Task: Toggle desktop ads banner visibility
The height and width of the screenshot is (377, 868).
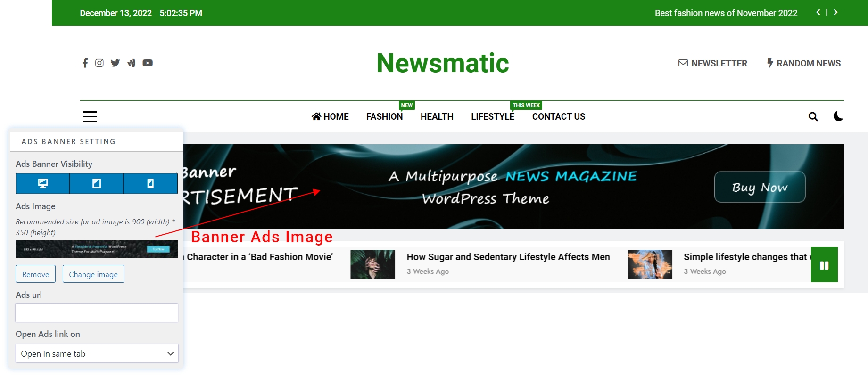Action: click(43, 184)
